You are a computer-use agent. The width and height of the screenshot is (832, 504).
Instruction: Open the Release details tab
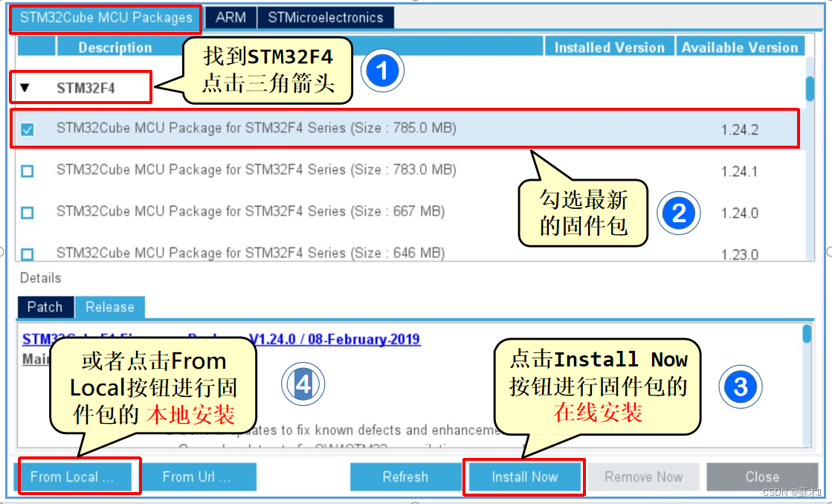110,307
